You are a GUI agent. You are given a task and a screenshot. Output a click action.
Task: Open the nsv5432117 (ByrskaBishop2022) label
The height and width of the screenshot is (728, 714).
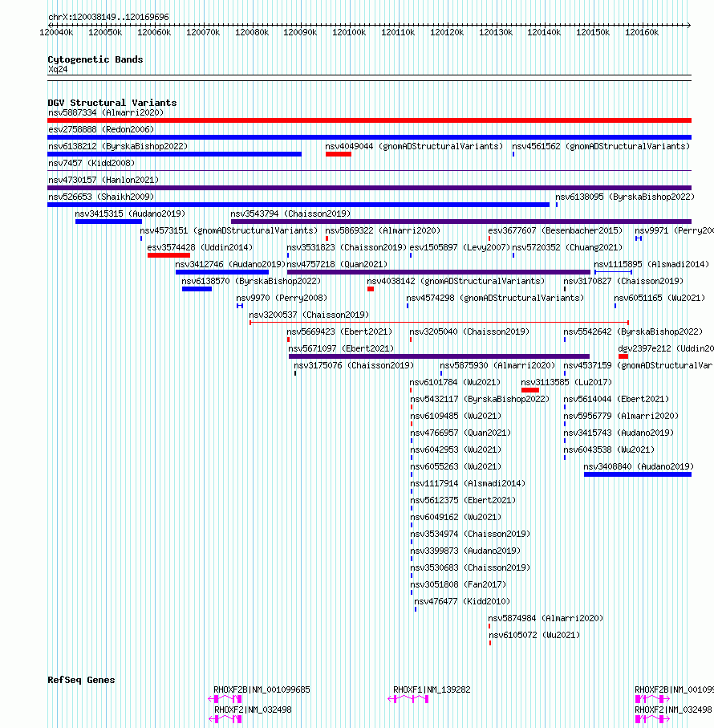(480, 399)
